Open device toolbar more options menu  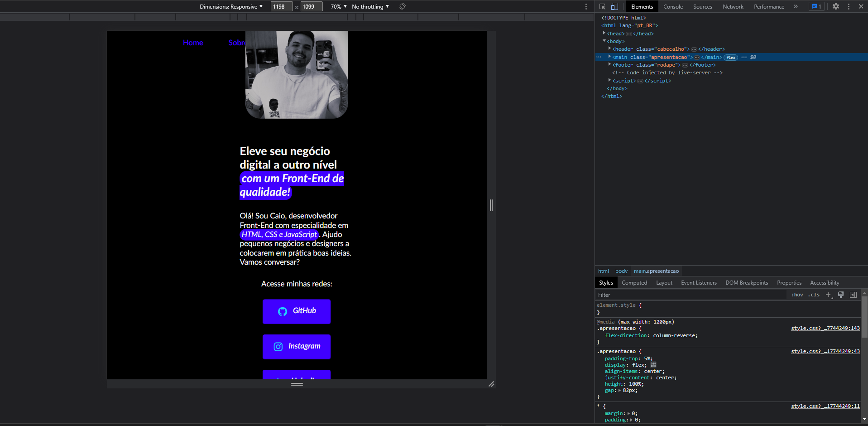[586, 6]
